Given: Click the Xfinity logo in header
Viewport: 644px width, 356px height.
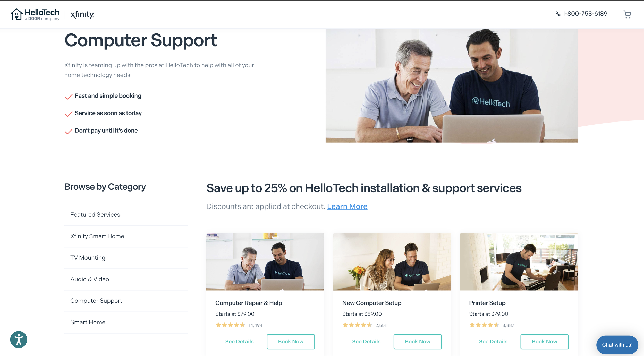Looking at the screenshot, I should [x=82, y=14].
